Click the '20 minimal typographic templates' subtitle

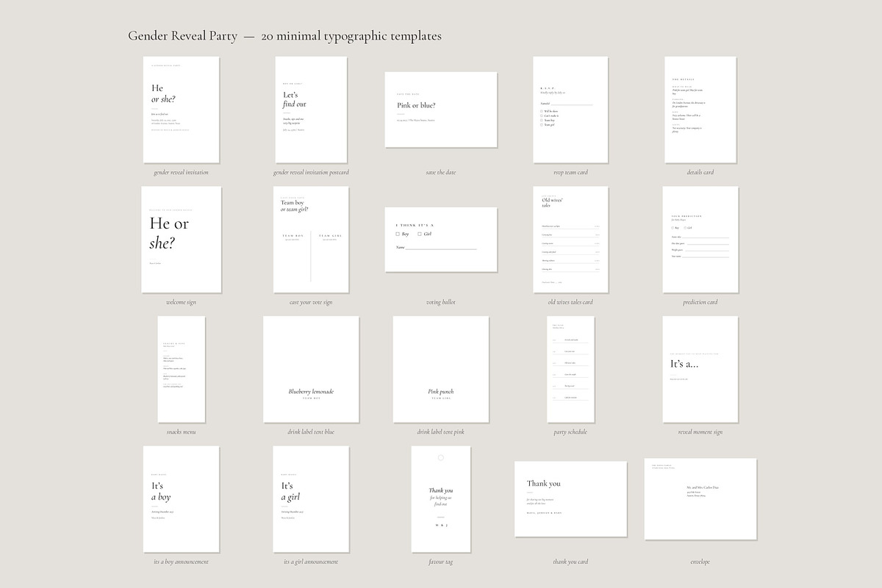(351, 35)
